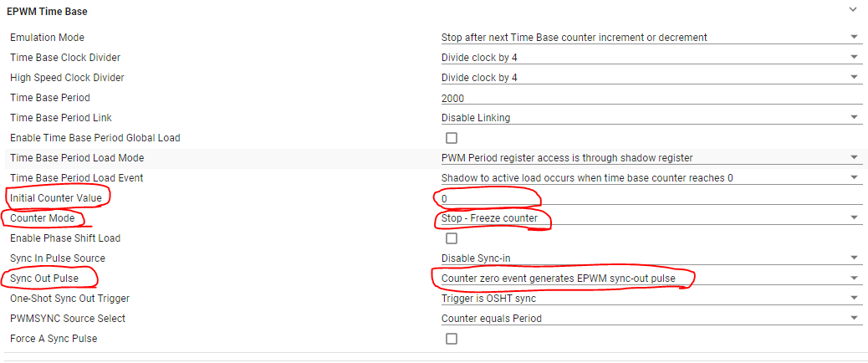The height and width of the screenshot is (363, 868).
Task: Click the EPWM Time Base section header
Action: pos(47,12)
